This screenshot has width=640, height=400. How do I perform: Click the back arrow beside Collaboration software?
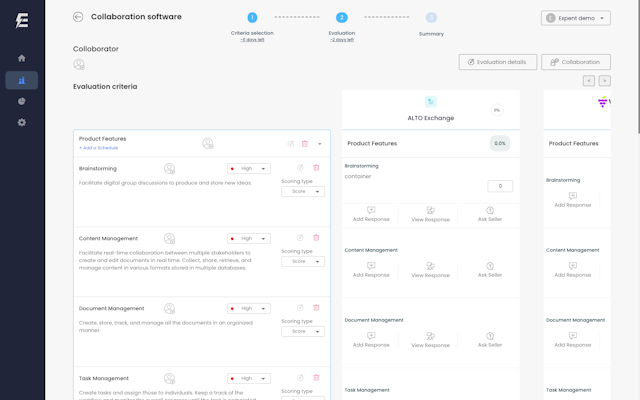click(78, 17)
